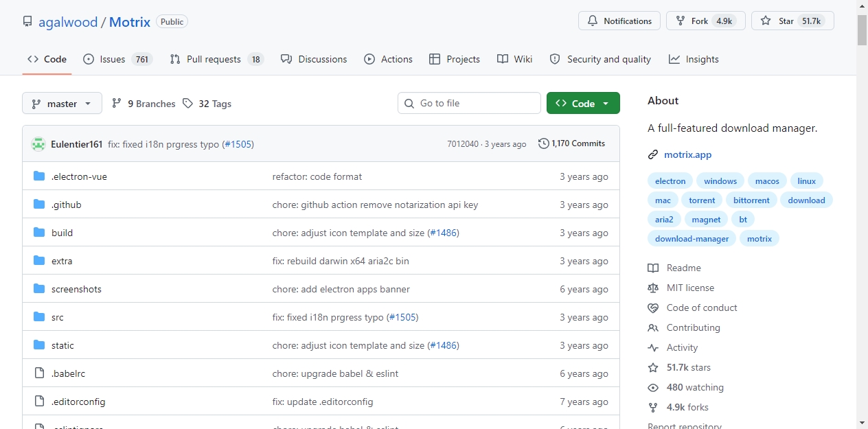Open the .github folder icon
The width and height of the screenshot is (868, 429).
(39, 205)
